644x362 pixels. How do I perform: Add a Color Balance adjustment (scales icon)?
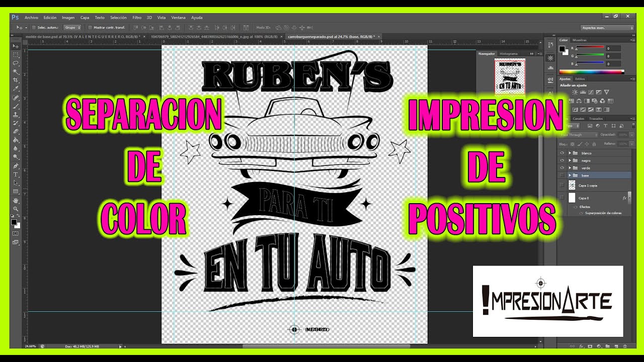pos(579,101)
